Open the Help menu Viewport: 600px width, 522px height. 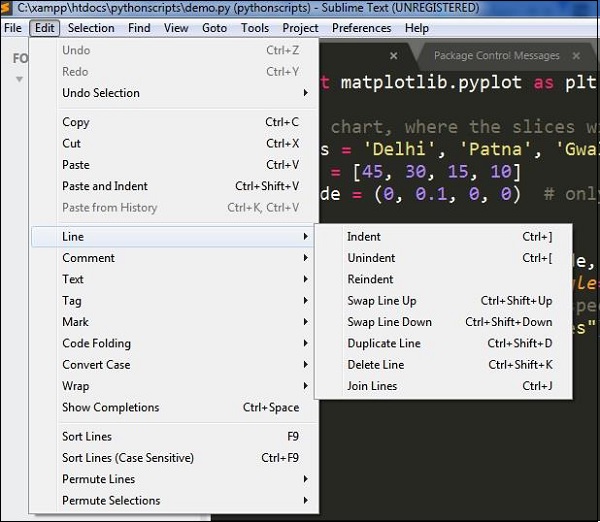point(417,28)
